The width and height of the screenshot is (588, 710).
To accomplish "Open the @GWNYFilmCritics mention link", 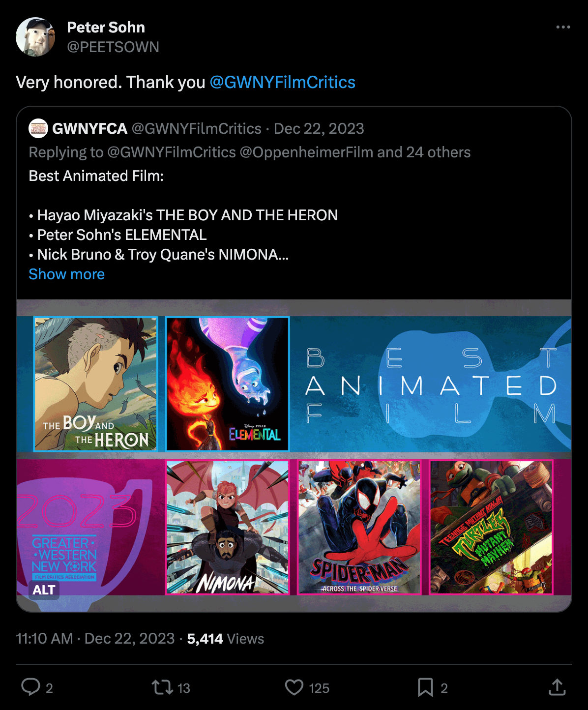I will point(282,82).
